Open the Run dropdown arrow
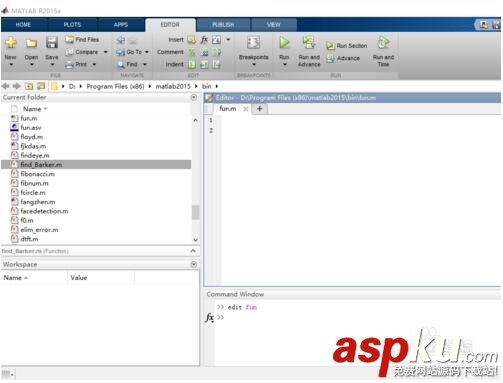This screenshot has height=383, width=503. (x=284, y=65)
